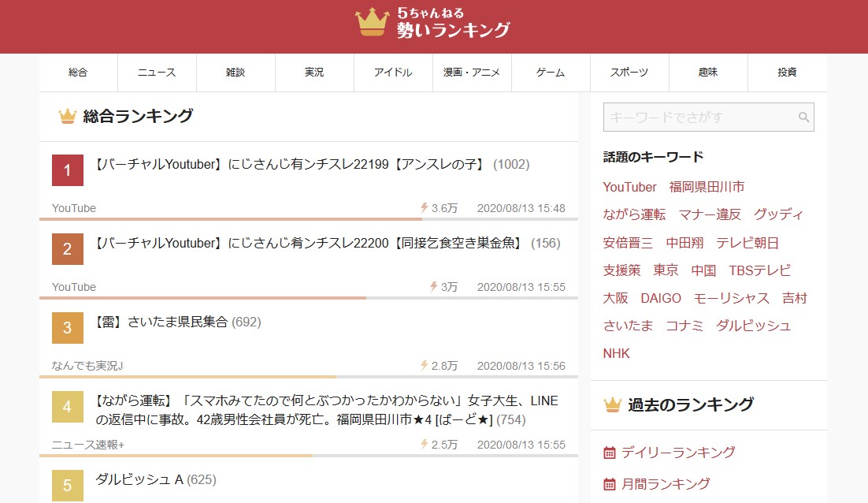
Task: Open the さいたま県民集合 thread
Action: [x=178, y=322]
